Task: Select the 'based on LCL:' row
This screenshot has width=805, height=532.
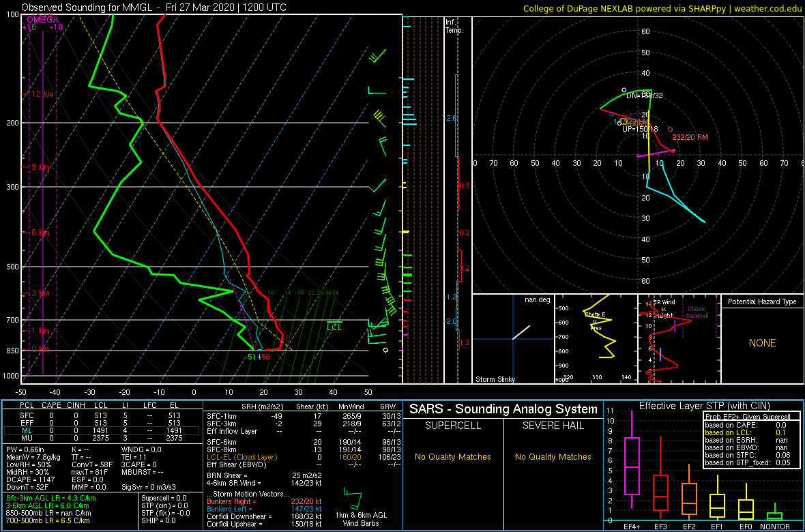Action: tap(748, 432)
